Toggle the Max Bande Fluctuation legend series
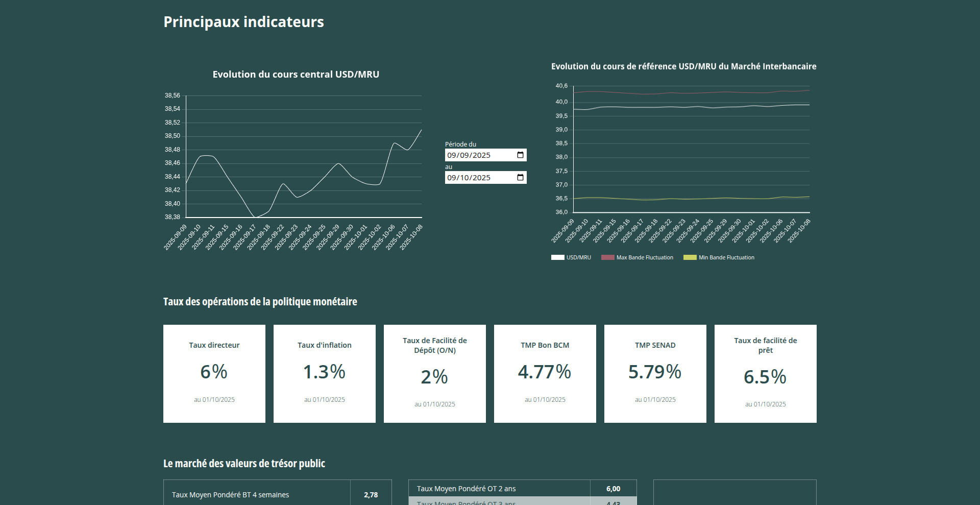The width and height of the screenshot is (980, 505). [637, 257]
